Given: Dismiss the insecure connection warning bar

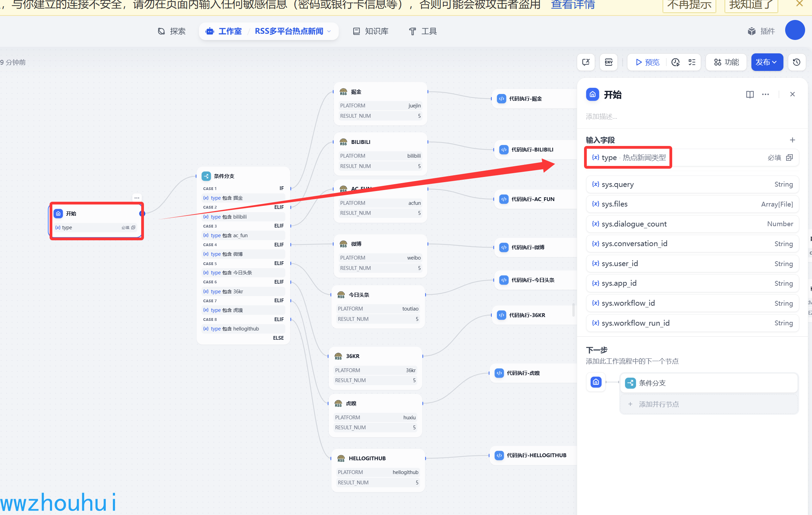Looking at the screenshot, I should (799, 3).
